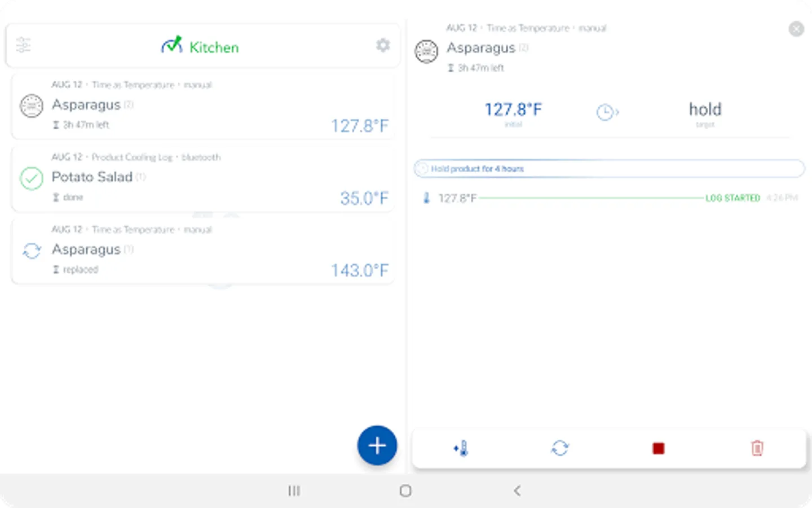Tap the thermometer icon in log timeline row

[427, 198]
